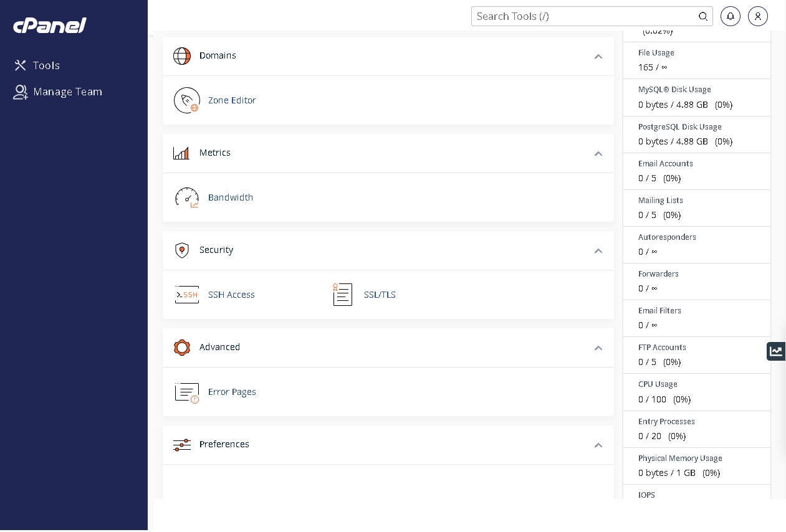Click the cPanel logo
This screenshot has height=532, width=786.
point(49,26)
